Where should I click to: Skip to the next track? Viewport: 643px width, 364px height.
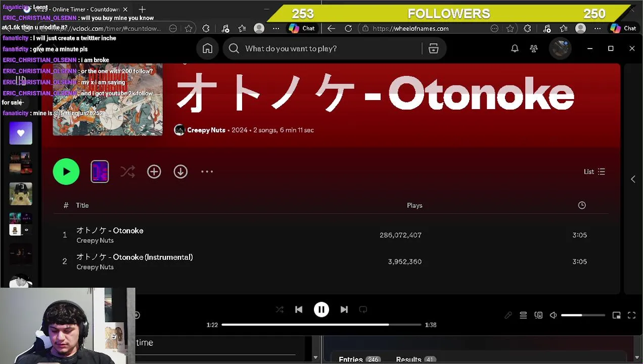click(344, 309)
